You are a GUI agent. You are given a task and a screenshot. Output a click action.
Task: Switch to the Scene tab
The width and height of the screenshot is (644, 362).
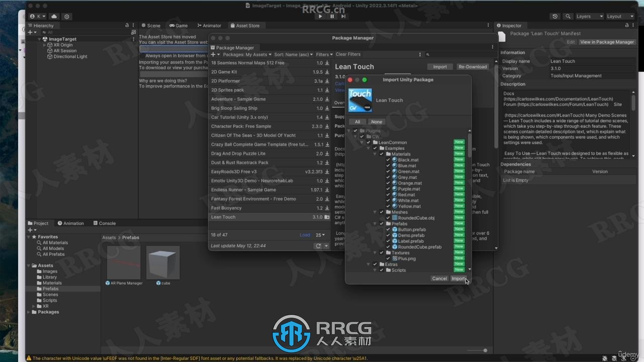(x=150, y=26)
